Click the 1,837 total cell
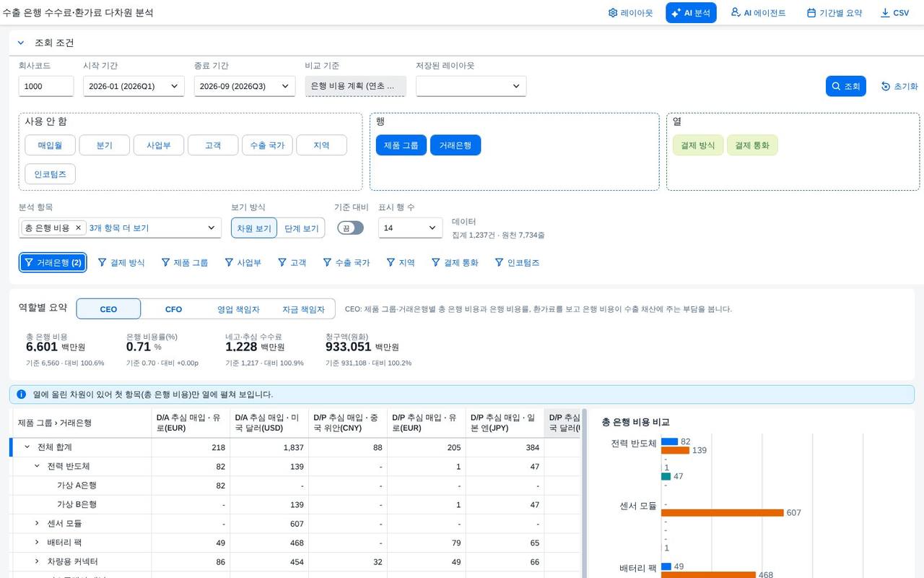924x578 pixels. coord(269,447)
